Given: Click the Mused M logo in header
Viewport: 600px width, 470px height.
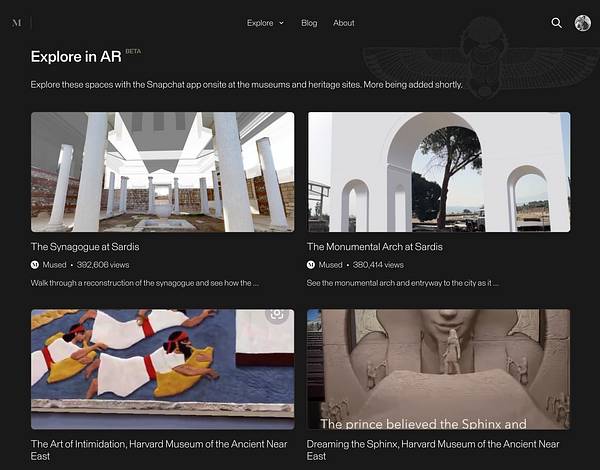Looking at the screenshot, I should tap(16, 23).
